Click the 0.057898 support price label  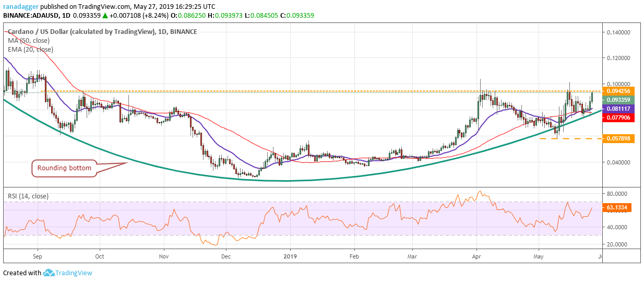pos(618,138)
